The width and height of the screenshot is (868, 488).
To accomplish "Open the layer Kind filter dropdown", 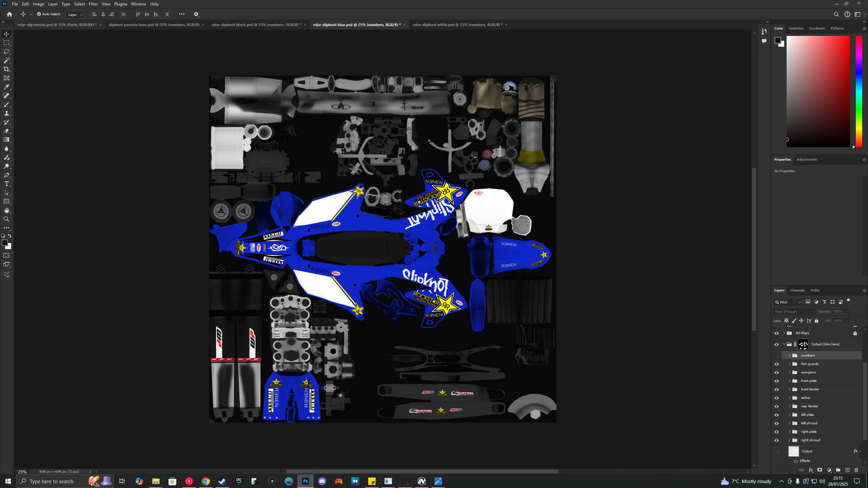I will [788, 302].
